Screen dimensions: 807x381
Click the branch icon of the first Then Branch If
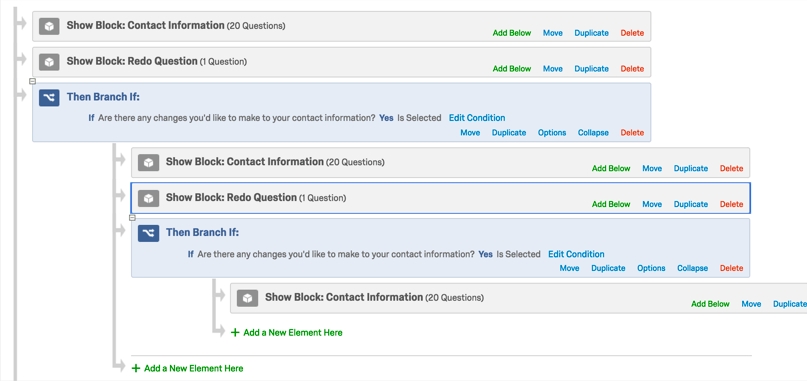(49, 97)
